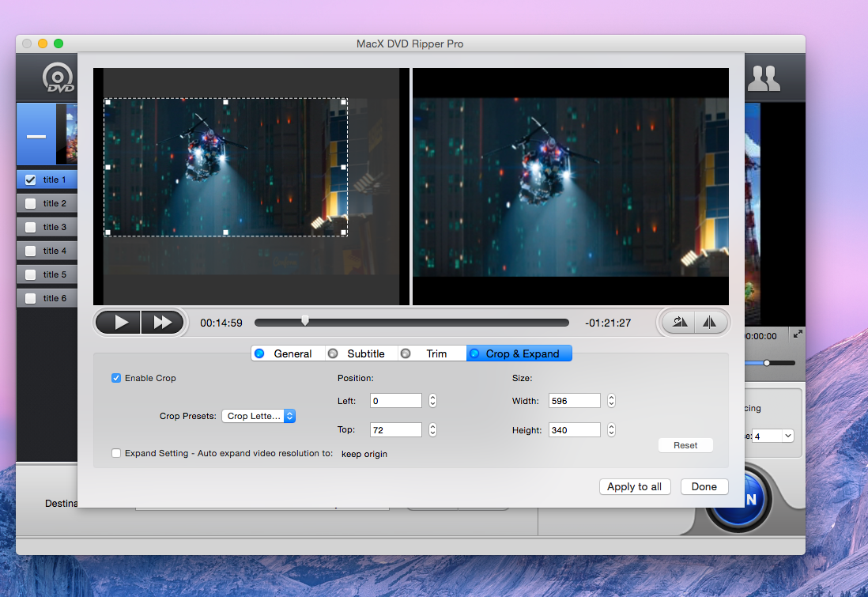Click the Top position stepper
Viewport: 868px width, 597px height.
(x=433, y=429)
